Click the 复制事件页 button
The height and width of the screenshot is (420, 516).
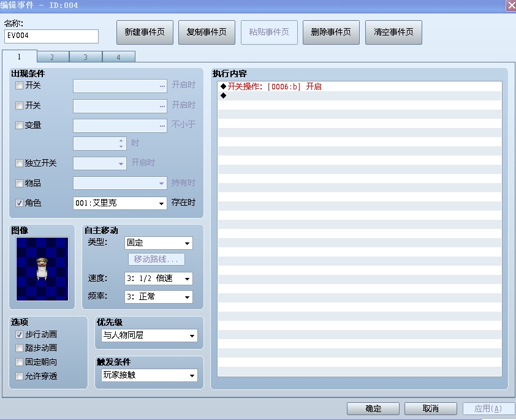tap(207, 32)
